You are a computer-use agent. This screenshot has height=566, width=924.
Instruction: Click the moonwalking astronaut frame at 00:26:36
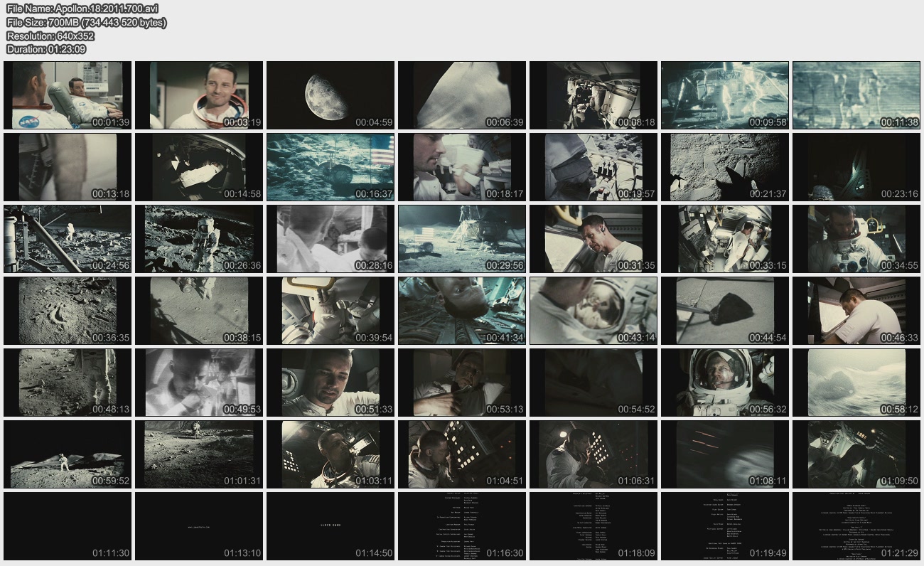coord(199,239)
